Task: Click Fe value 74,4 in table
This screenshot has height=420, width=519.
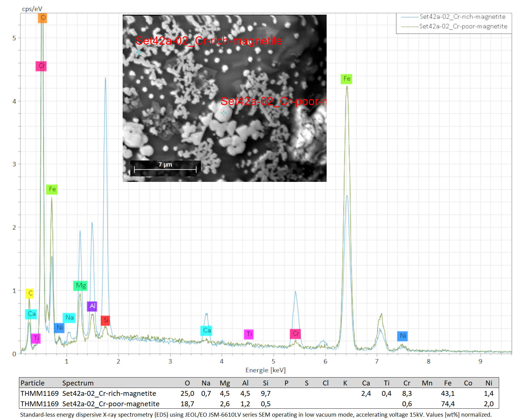Action: pos(448,404)
